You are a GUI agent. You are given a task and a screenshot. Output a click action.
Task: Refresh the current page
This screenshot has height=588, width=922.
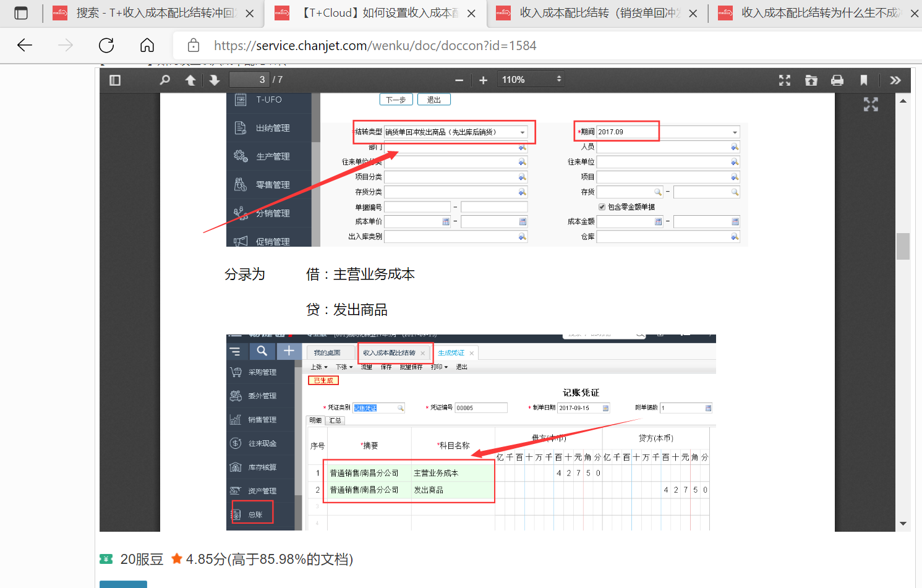tap(106, 45)
